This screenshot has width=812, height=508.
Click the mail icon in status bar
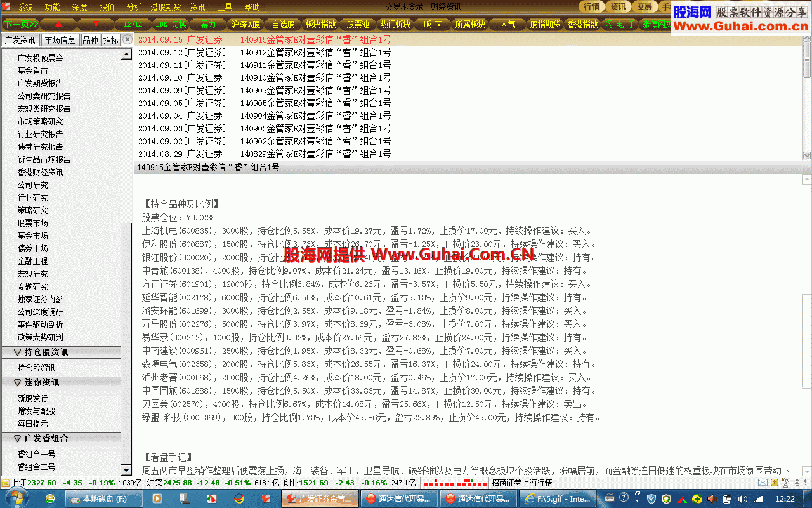pos(763,483)
